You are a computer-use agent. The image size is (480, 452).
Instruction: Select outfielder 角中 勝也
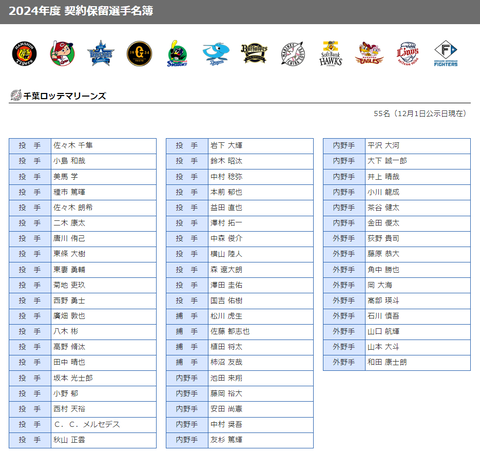384,270
